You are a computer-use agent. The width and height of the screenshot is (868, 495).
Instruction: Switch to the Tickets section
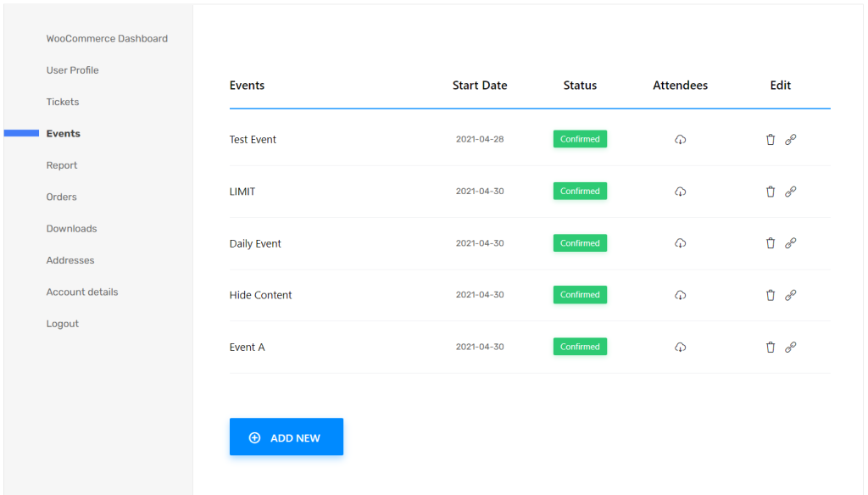[x=62, y=102]
